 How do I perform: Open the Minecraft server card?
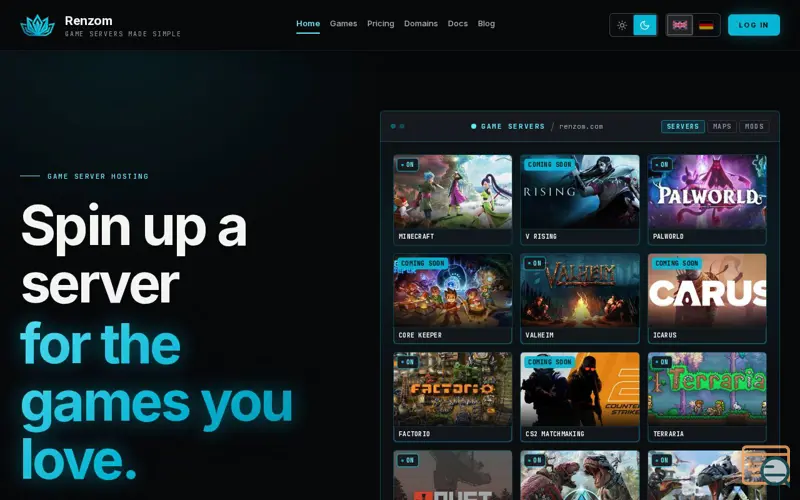click(453, 199)
